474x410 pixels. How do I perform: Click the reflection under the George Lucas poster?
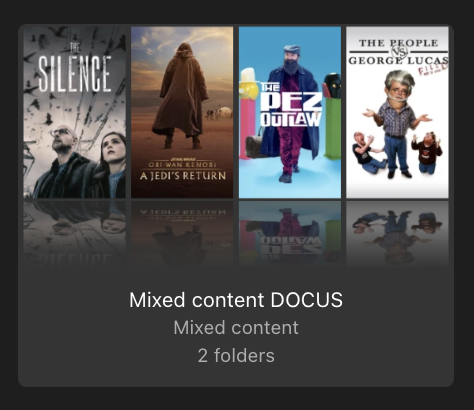(397, 233)
